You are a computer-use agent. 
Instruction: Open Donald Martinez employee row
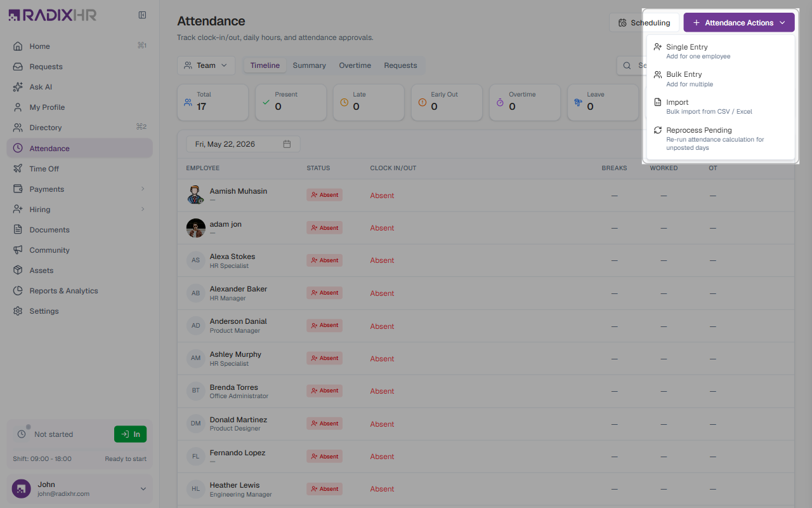[486, 424]
